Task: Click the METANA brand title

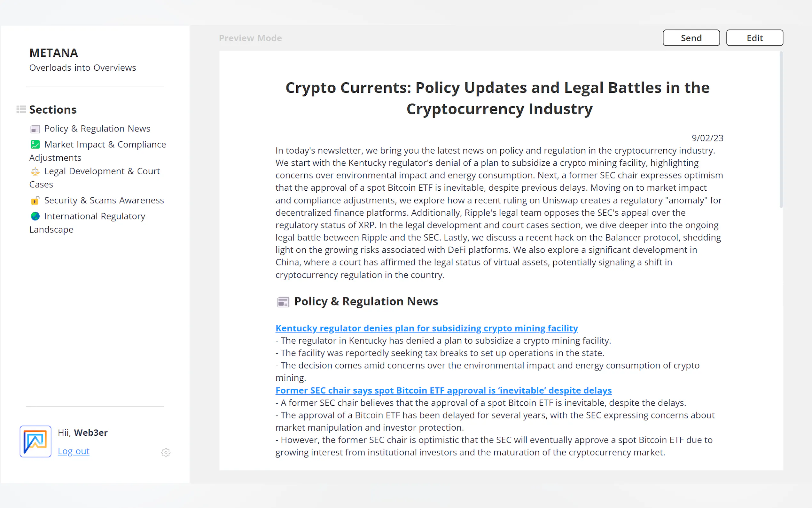Action: (x=53, y=53)
